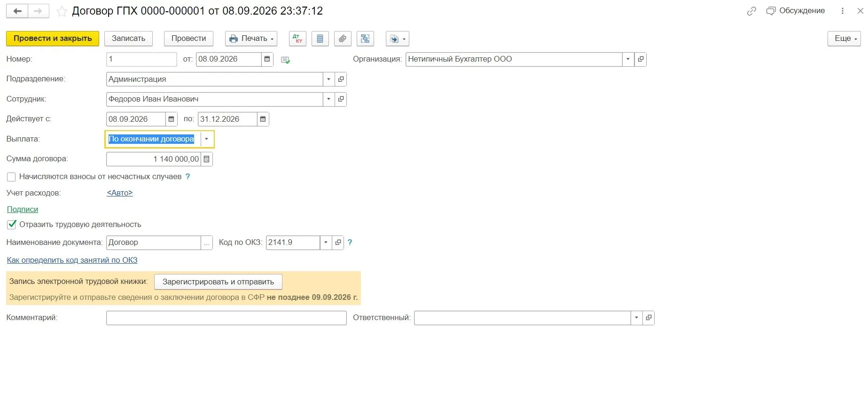Click 'Провести и закрыть' button
This screenshot has width=868, height=400.
tap(53, 39)
